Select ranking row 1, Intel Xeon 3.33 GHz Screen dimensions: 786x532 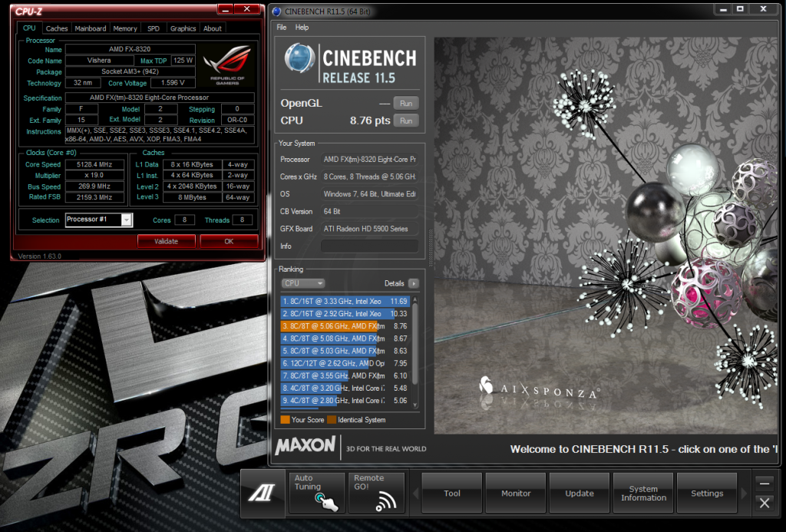(x=345, y=302)
